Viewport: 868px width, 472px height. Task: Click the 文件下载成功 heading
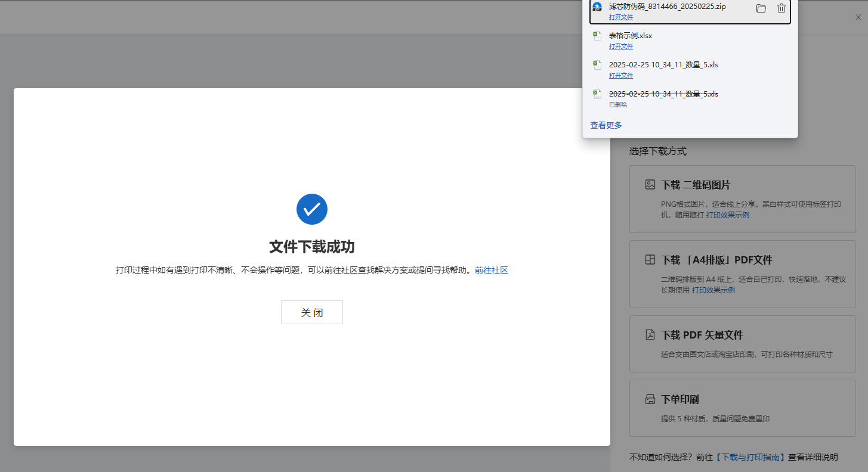(x=312, y=247)
